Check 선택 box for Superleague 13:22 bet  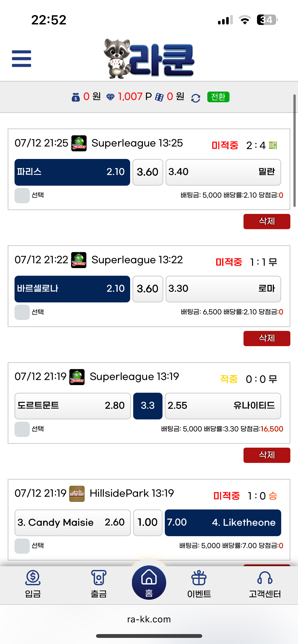coord(22,312)
